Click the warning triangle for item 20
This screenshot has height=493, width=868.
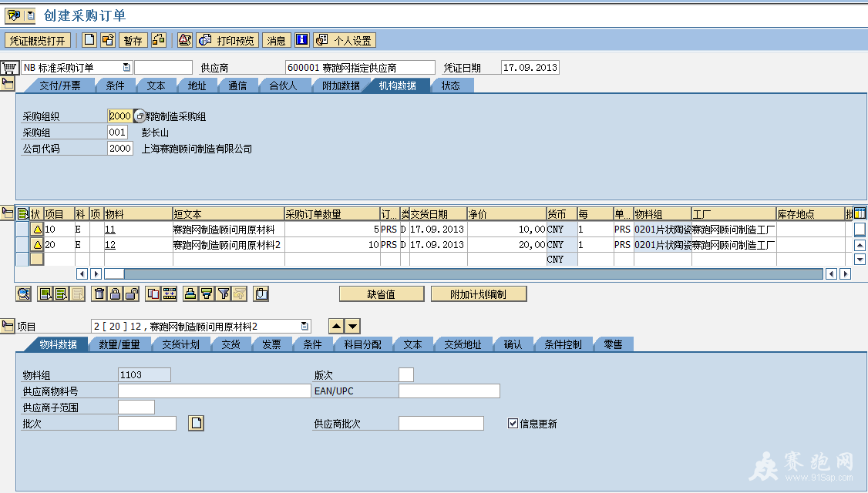click(x=36, y=244)
